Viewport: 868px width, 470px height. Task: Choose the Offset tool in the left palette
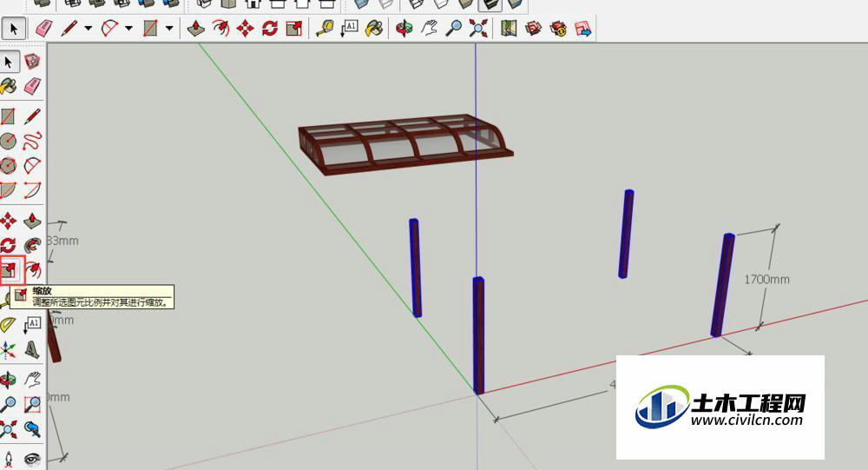coord(33,270)
